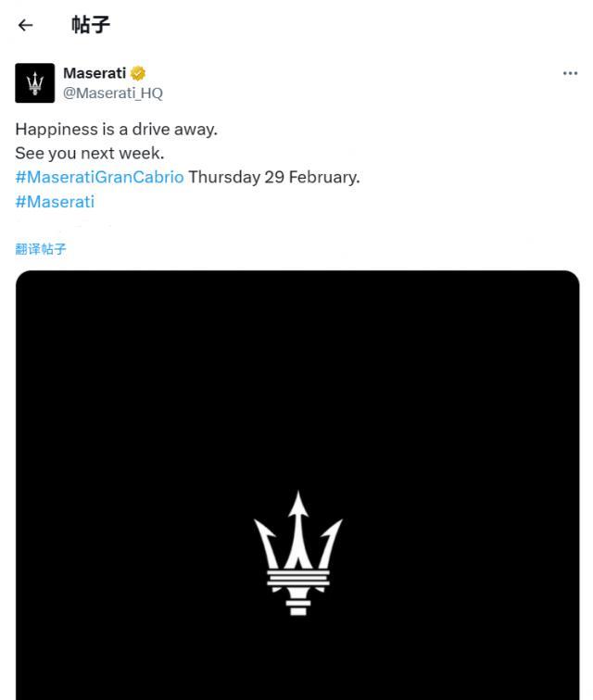
Task: Open the three-dot more options menu
Action: coord(570,74)
